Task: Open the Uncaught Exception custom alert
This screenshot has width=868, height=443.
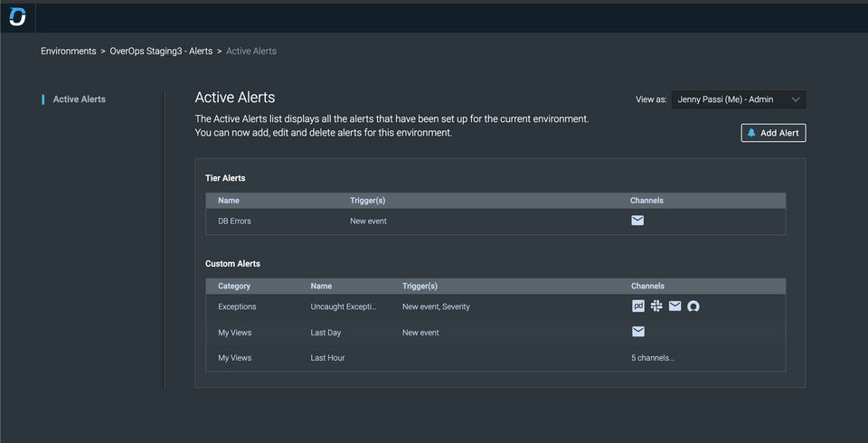Action: tap(343, 306)
